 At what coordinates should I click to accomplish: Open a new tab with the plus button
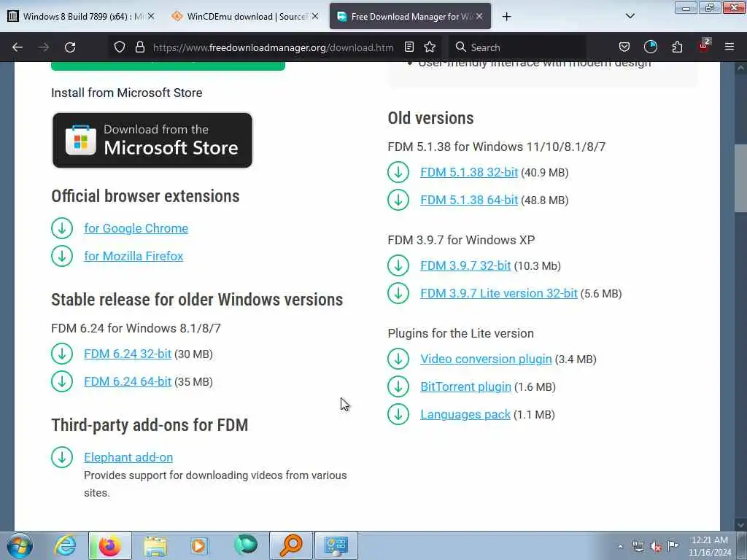click(x=506, y=17)
